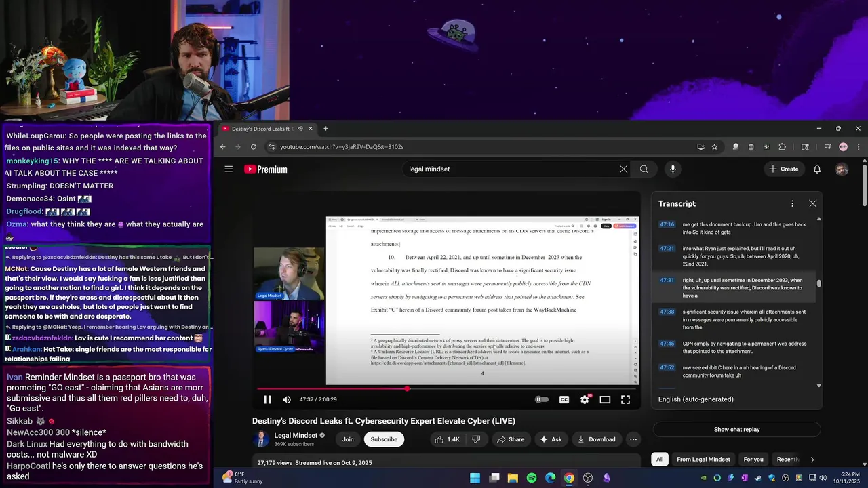Image resolution: width=868 pixels, height=488 pixels.
Task: Select the From Legal Mindset chip
Action: click(703, 460)
